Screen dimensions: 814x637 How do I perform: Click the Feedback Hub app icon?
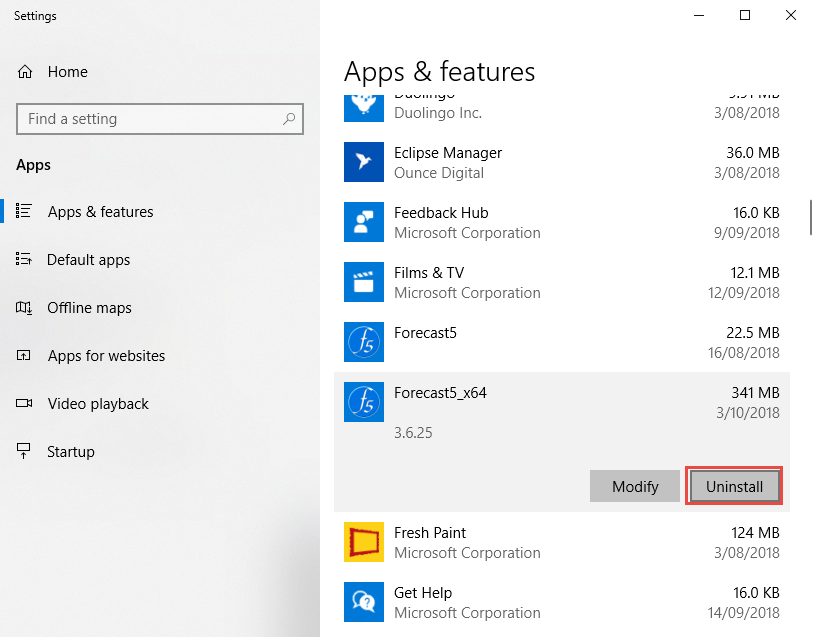point(364,222)
